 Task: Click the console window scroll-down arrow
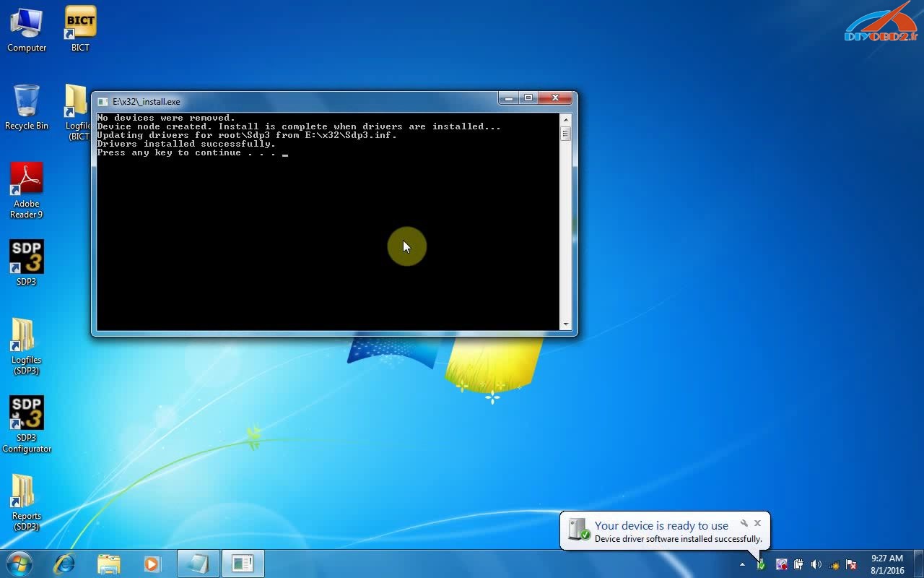coord(566,325)
